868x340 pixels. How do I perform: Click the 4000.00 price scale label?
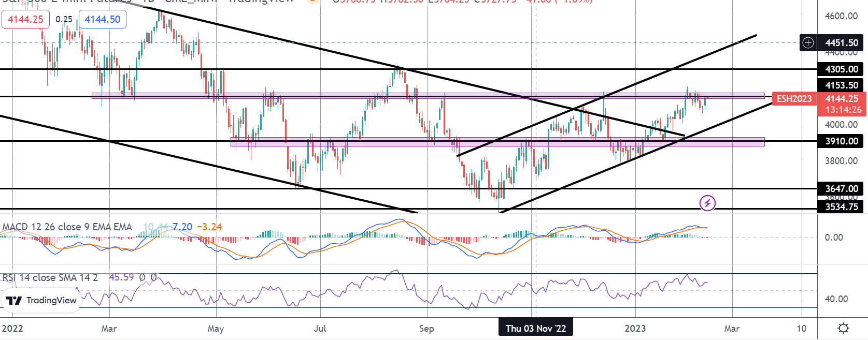[x=841, y=125]
